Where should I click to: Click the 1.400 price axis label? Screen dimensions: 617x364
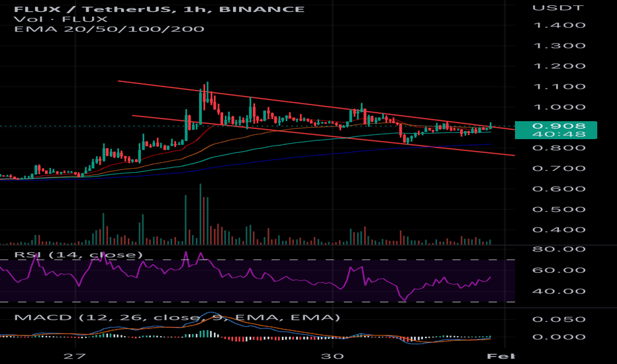coord(559,25)
